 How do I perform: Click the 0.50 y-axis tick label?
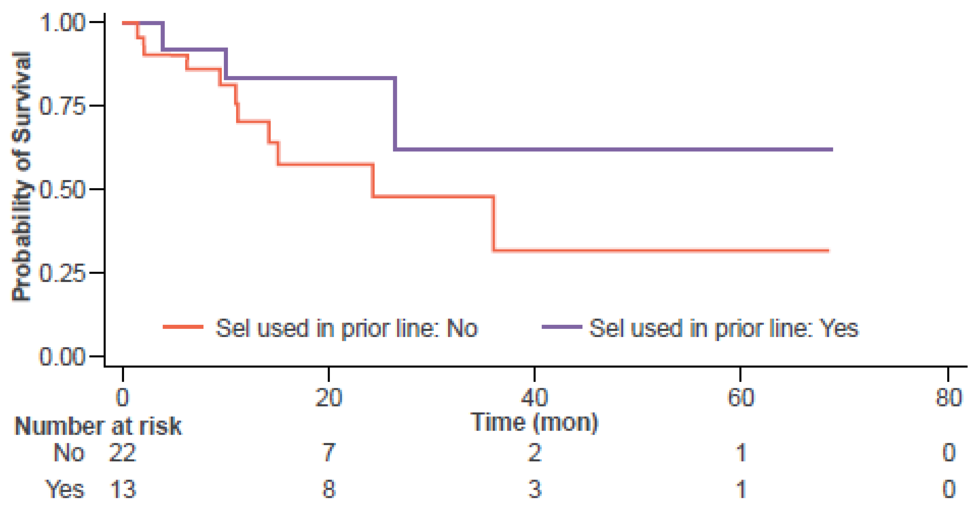point(62,189)
